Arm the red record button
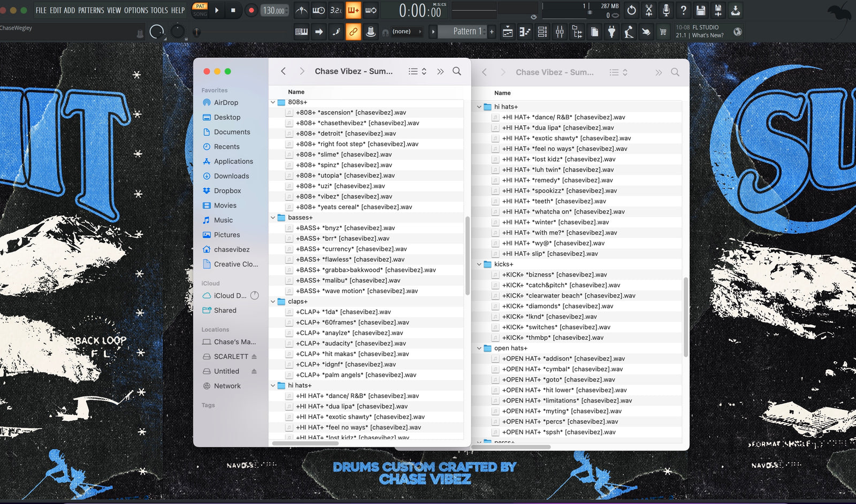Viewport: 856px width, 504px height. click(251, 10)
